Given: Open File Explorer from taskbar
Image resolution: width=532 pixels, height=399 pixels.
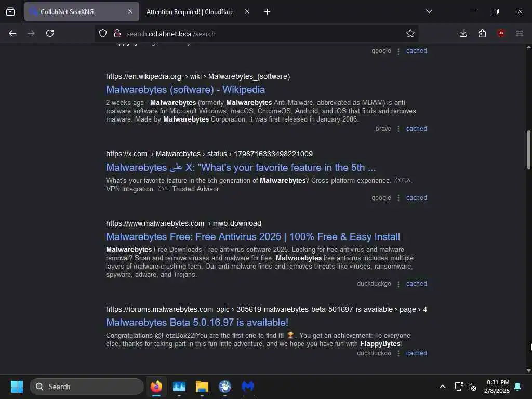Looking at the screenshot, I should click(x=202, y=387).
